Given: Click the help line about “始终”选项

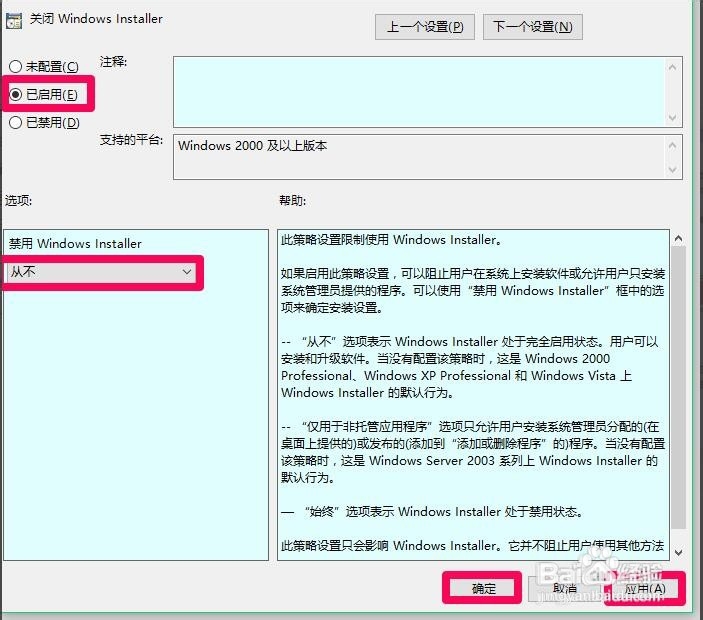Looking at the screenshot, I should [432, 512].
